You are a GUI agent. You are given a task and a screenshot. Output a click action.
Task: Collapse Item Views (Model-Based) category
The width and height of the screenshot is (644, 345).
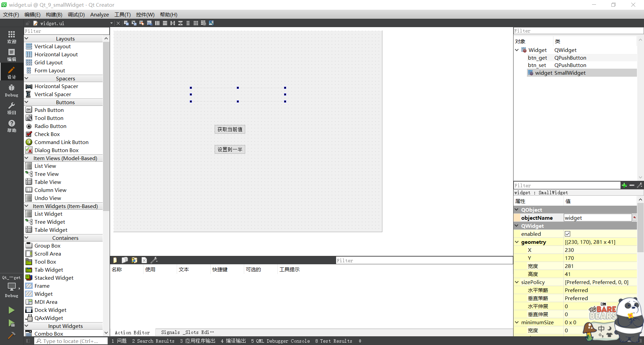[26, 158]
